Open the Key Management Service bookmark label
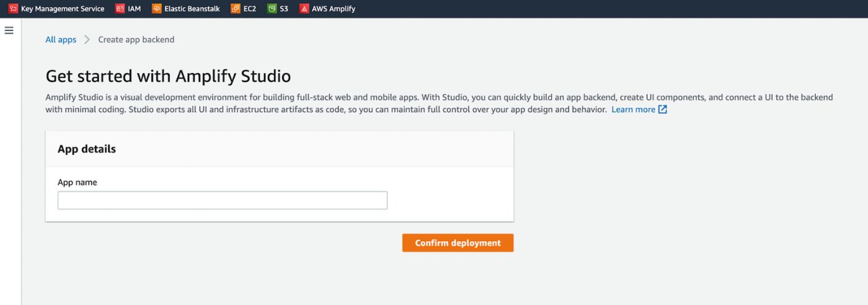 pos(63,9)
